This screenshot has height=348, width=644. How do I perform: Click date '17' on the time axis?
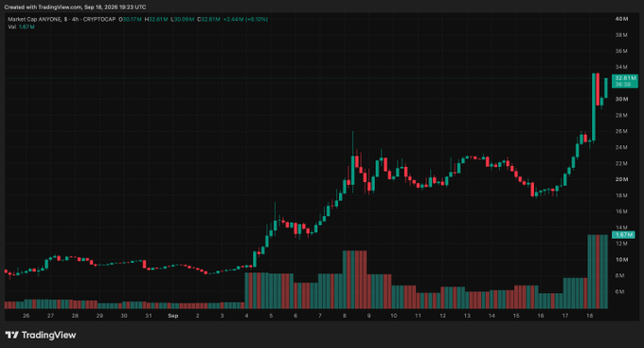click(565, 316)
